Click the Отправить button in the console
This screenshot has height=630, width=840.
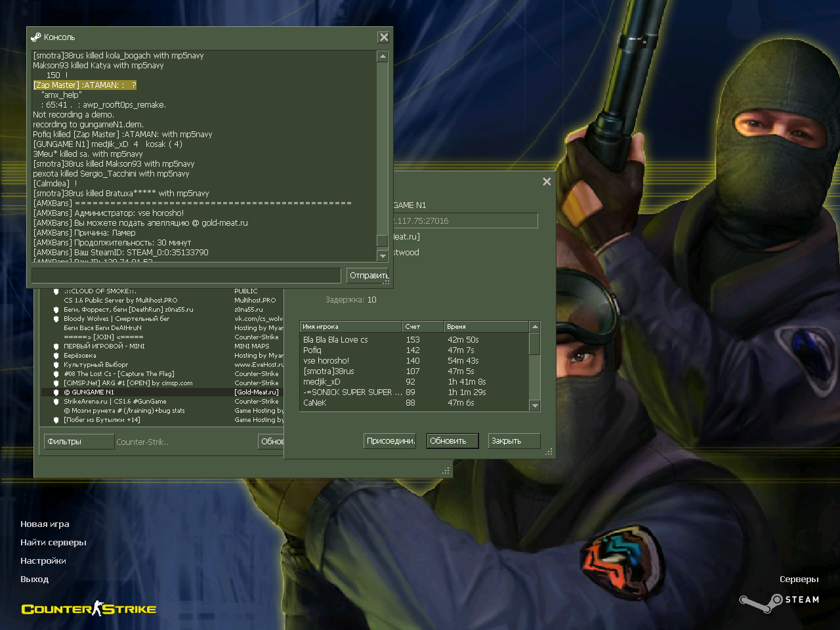coord(367,276)
